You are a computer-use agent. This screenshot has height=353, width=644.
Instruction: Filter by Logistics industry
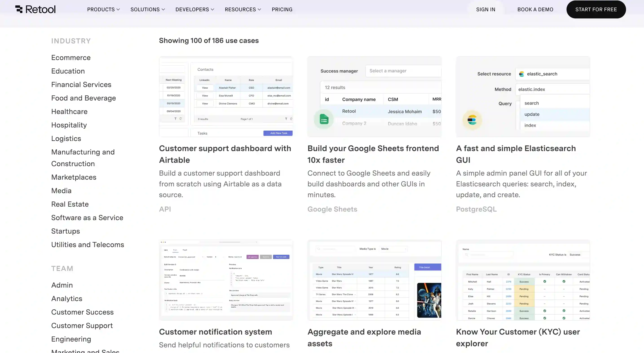coord(66,139)
